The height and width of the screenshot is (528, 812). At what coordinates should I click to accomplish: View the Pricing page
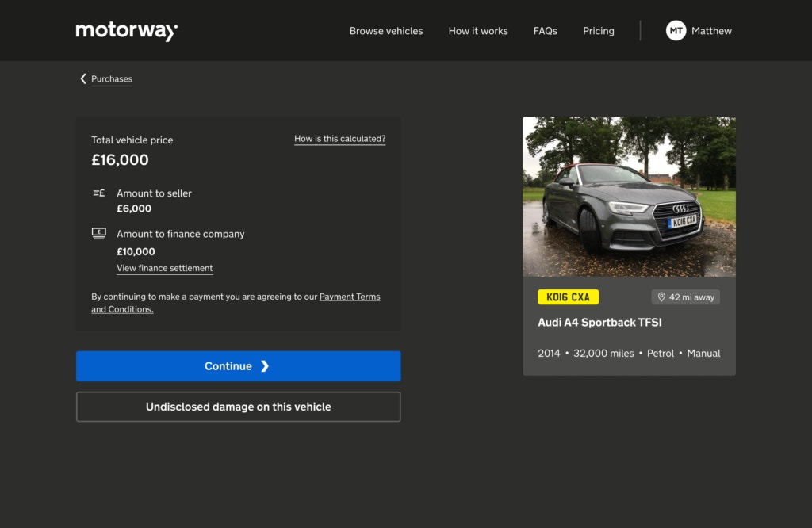[x=598, y=30]
